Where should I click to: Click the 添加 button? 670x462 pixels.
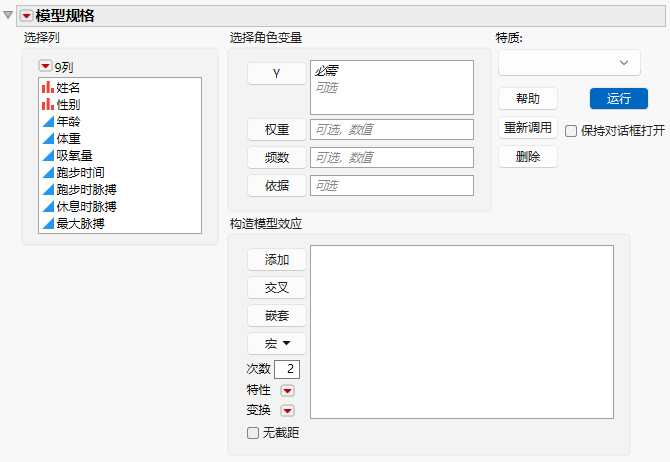pyautogui.click(x=277, y=259)
